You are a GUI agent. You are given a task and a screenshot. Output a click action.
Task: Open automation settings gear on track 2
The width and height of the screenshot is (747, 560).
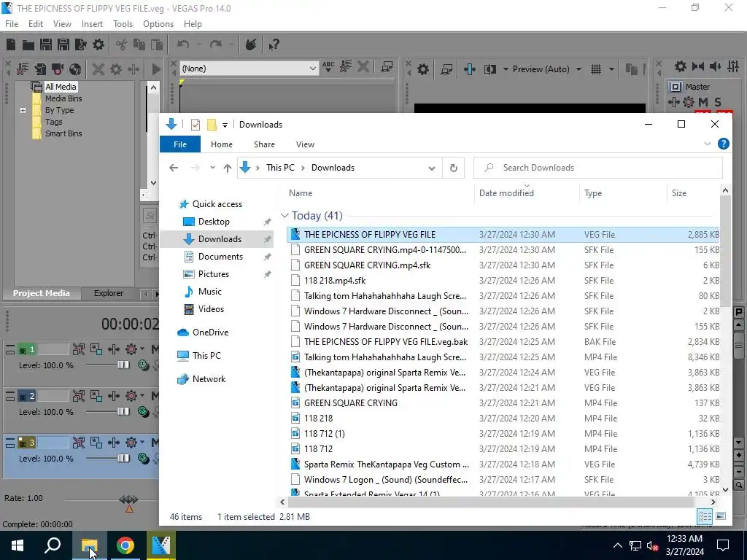(131, 396)
